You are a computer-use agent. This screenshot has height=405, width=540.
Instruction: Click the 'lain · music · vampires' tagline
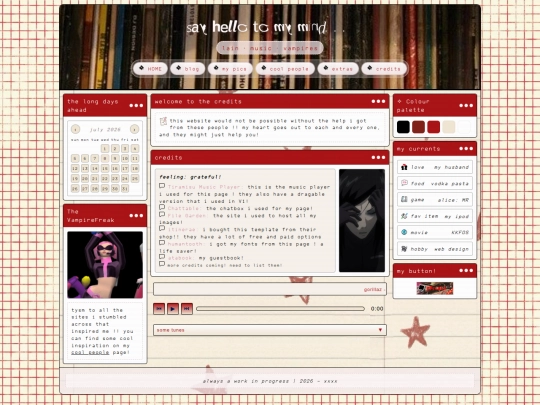click(270, 48)
